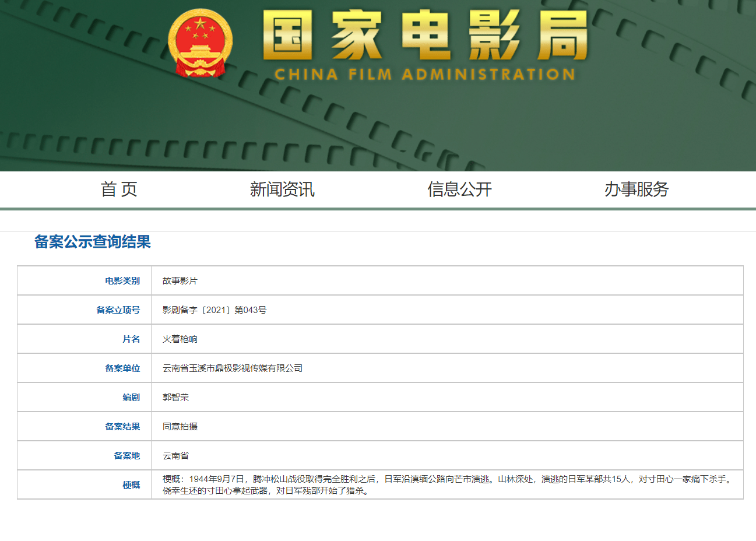Click the national emblem logo
The width and height of the screenshot is (756, 541).
[x=200, y=44]
